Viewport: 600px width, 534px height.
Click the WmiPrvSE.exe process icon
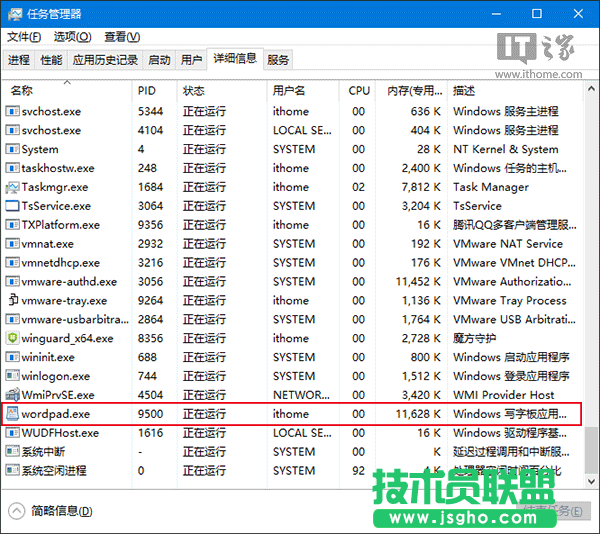point(12,394)
